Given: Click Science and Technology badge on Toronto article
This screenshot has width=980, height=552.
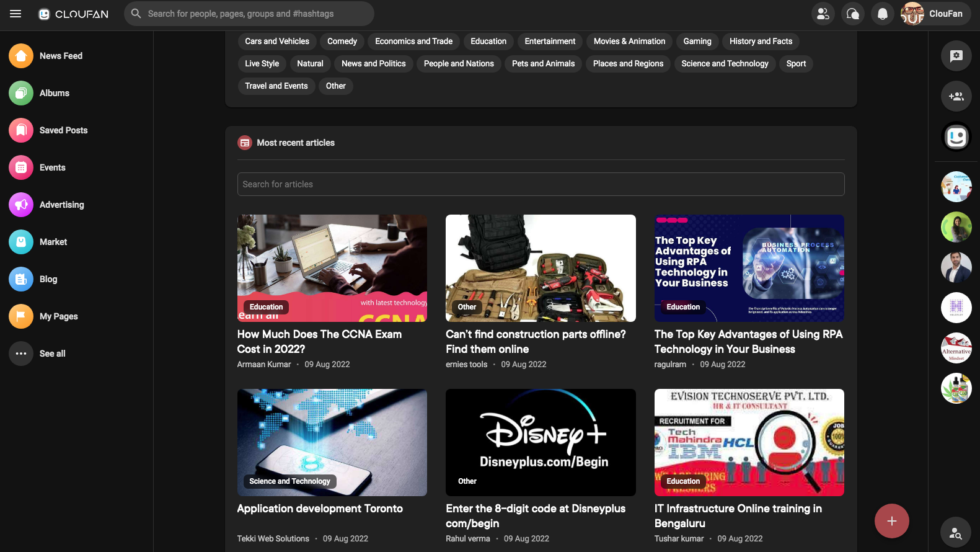Looking at the screenshot, I should pos(289,481).
